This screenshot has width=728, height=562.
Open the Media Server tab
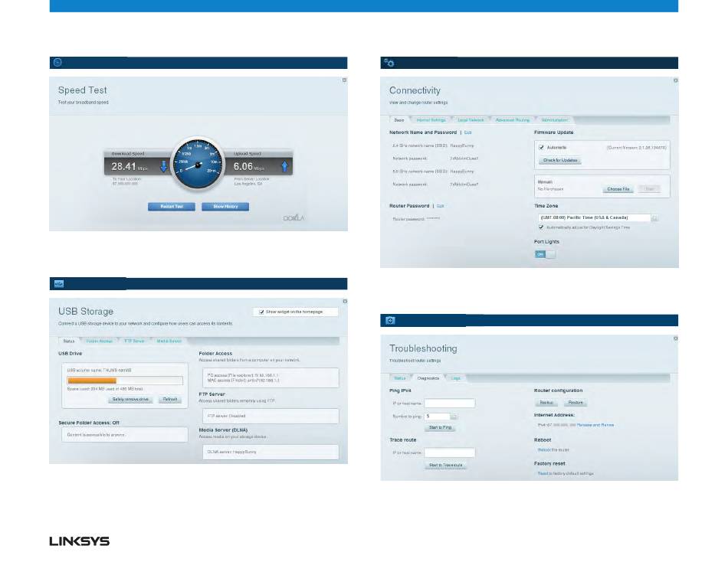point(169,341)
